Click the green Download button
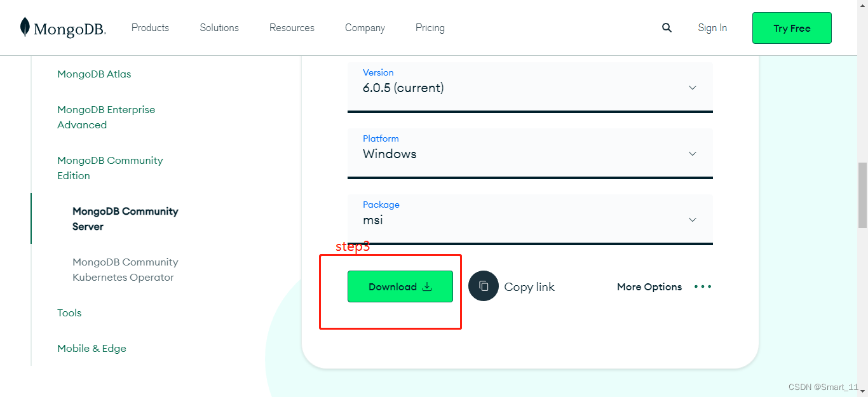 click(x=400, y=286)
